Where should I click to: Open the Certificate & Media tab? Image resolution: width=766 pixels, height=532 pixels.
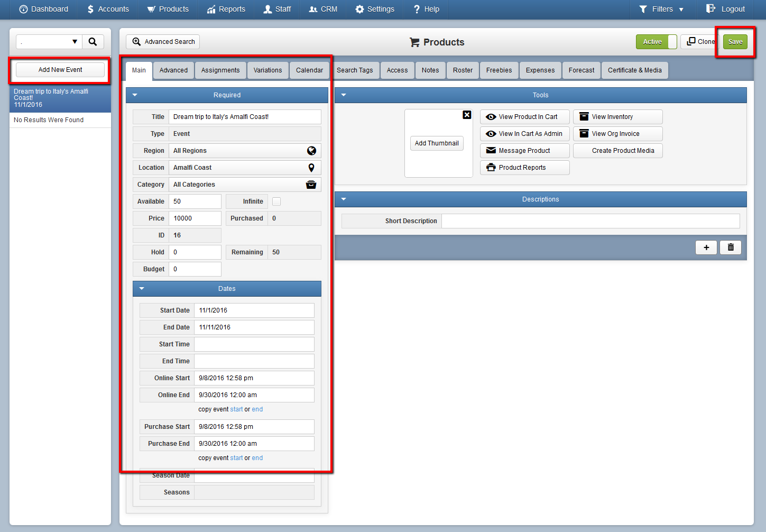click(635, 70)
